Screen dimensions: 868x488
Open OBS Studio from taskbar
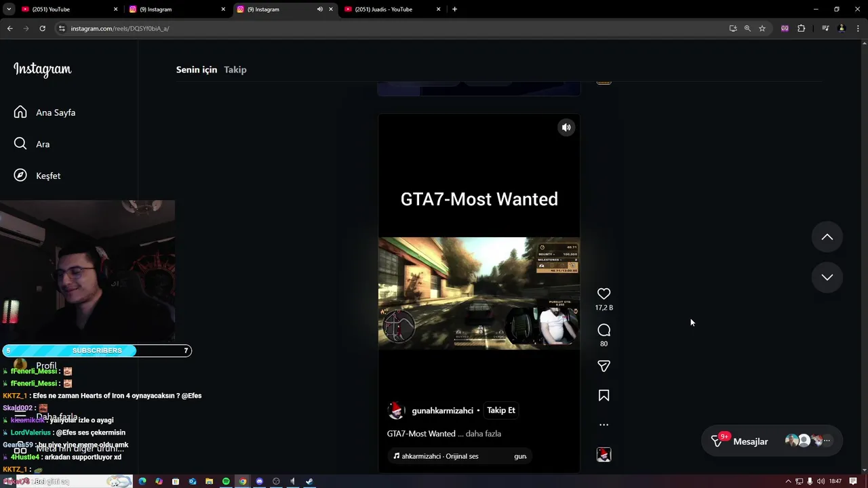click(276, 481)
